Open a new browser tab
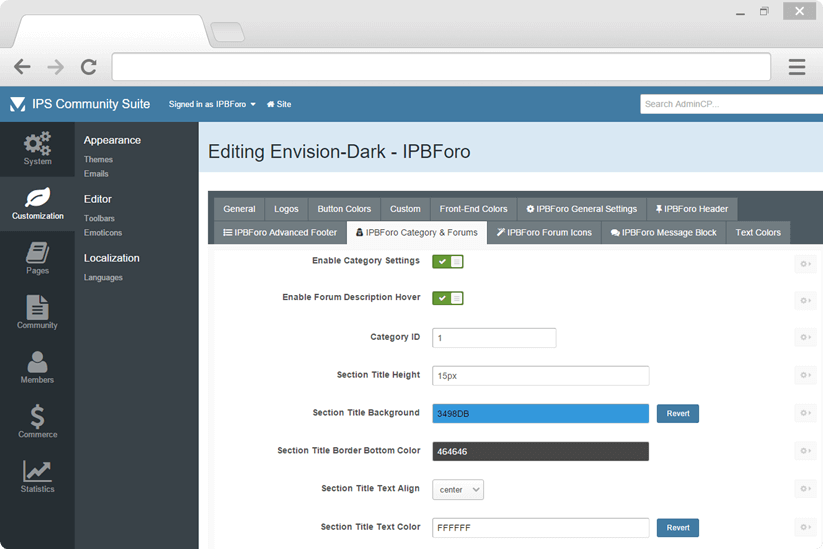The image size is (823, 549). point(227,32)
